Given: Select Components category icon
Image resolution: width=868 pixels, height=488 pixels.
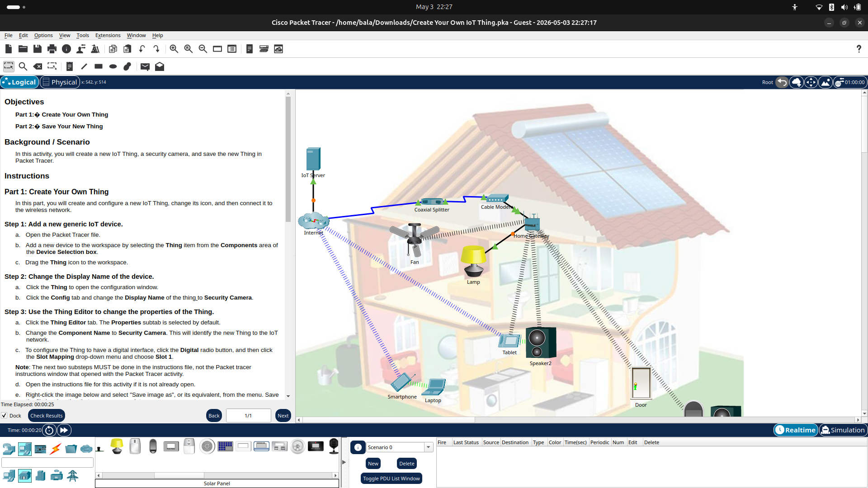Looking at the screenshot, I should pyautogui.click(x=40, y=449).
